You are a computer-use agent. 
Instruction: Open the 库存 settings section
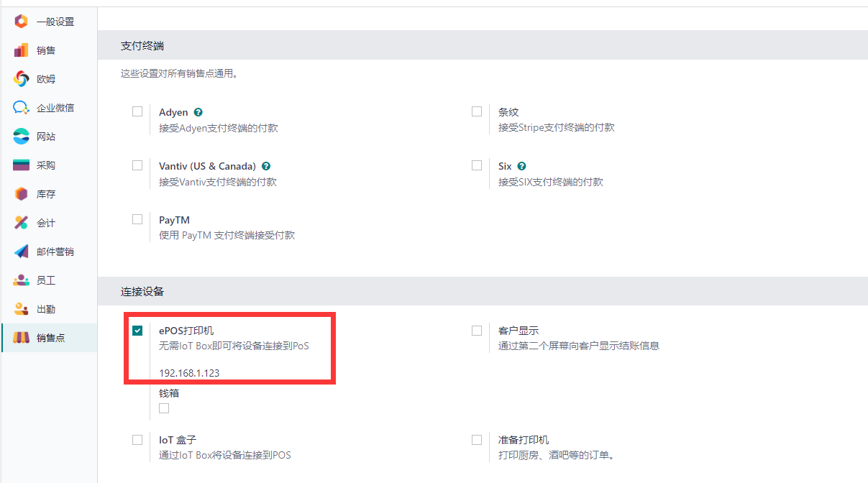pos(49,194)
